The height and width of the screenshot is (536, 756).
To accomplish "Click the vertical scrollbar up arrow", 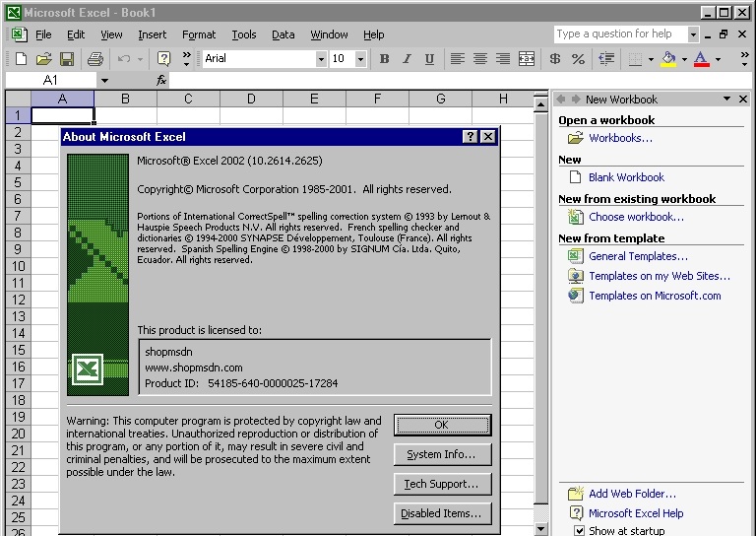I will [540, 104].
